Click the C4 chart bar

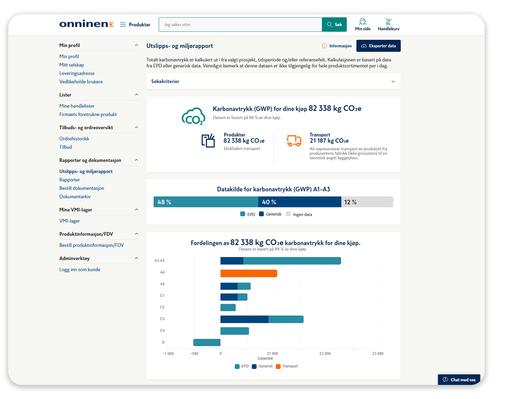[235, 331]
